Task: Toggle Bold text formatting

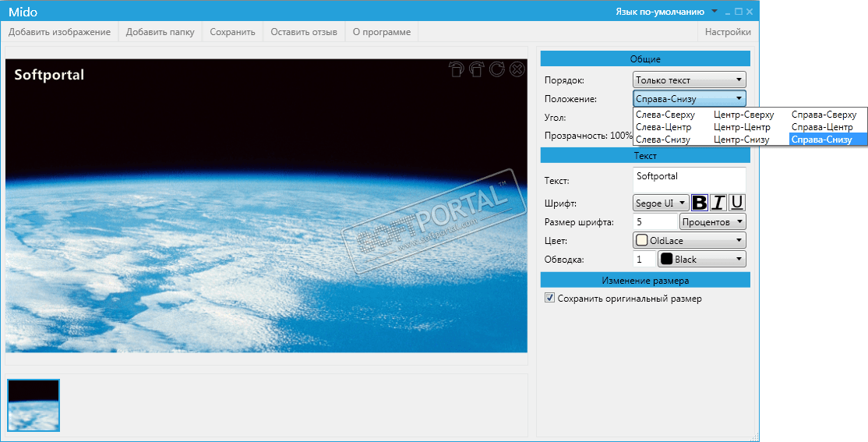Action: (x=699, y=203)
